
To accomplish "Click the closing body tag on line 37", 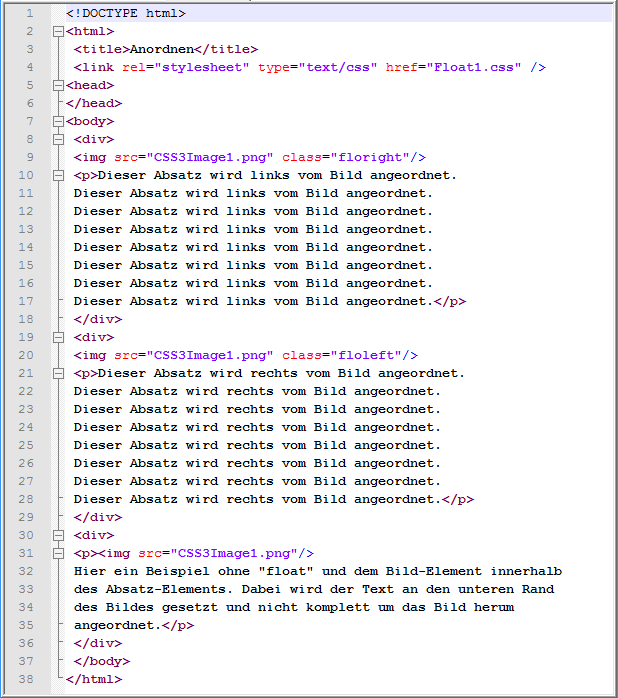I will point(102,661).
